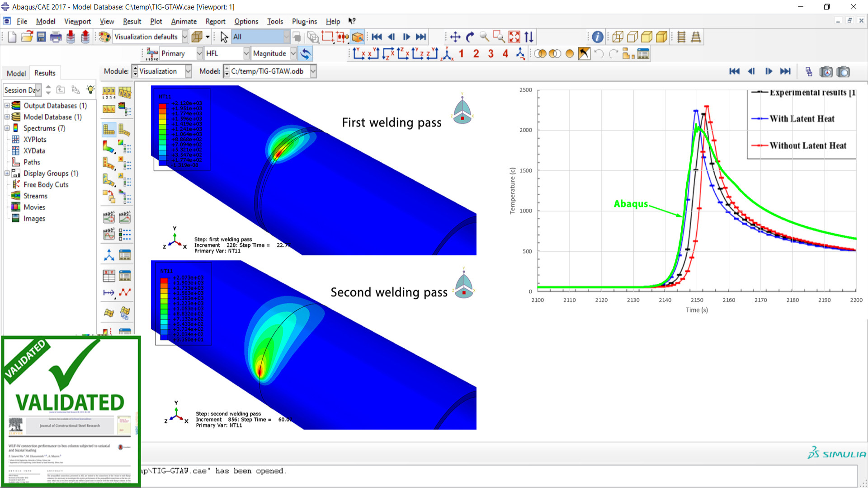Screen dimensions: 868x488
Task: Click the Print icon
Action: pyautogui.click(x=56, y=37)
